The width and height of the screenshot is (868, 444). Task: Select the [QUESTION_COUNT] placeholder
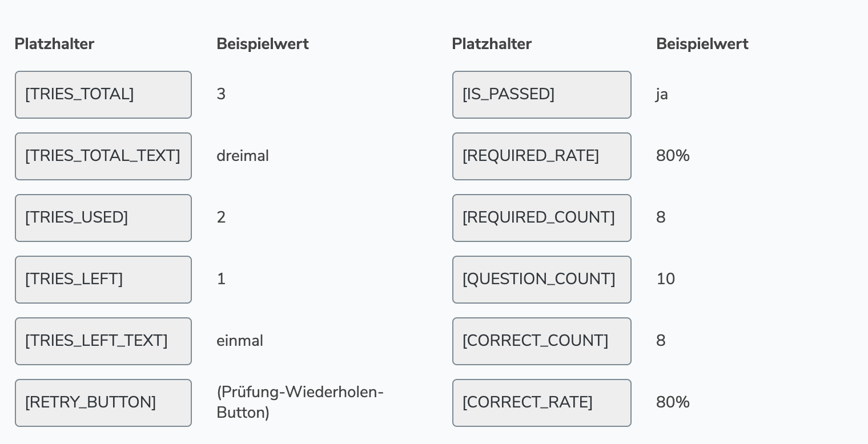pos(541,280)
